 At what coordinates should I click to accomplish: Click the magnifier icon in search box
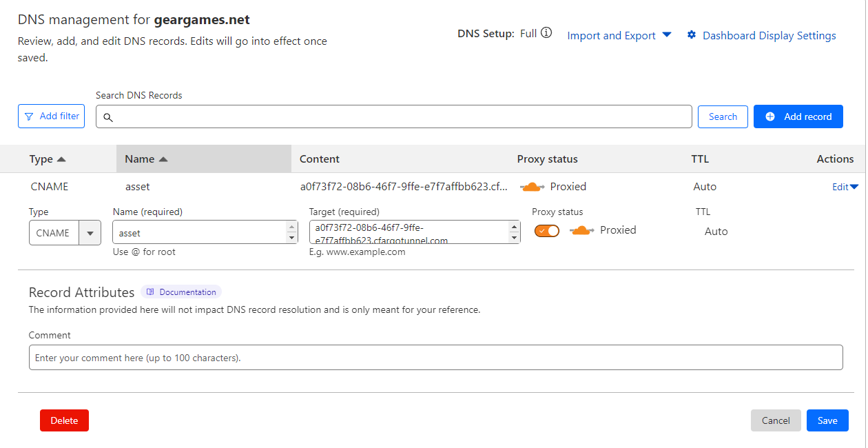(108, 117)
